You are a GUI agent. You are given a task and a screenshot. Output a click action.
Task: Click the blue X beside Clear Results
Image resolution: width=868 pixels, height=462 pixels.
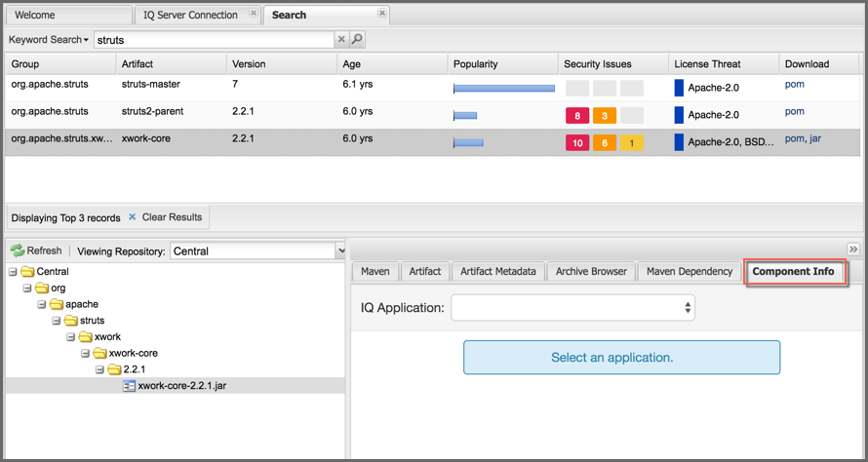pyautogui.click(x=133, y=217)
